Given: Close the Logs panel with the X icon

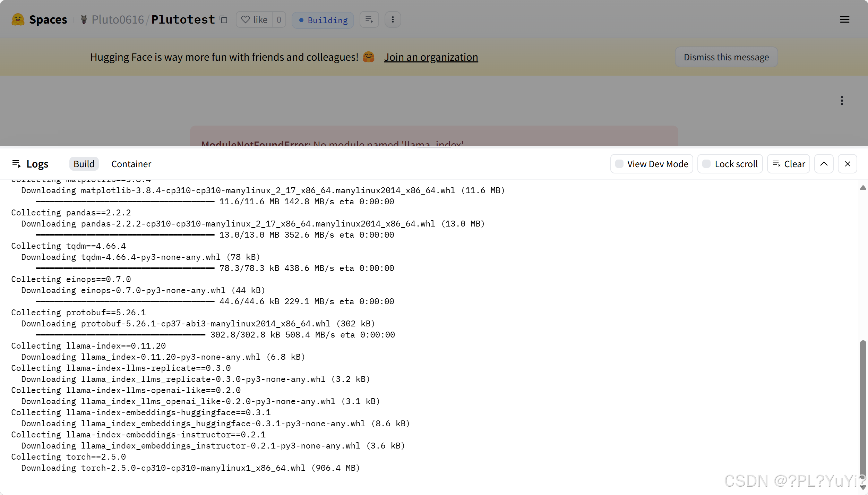Looking at the screenshot, I should [848, 163].
